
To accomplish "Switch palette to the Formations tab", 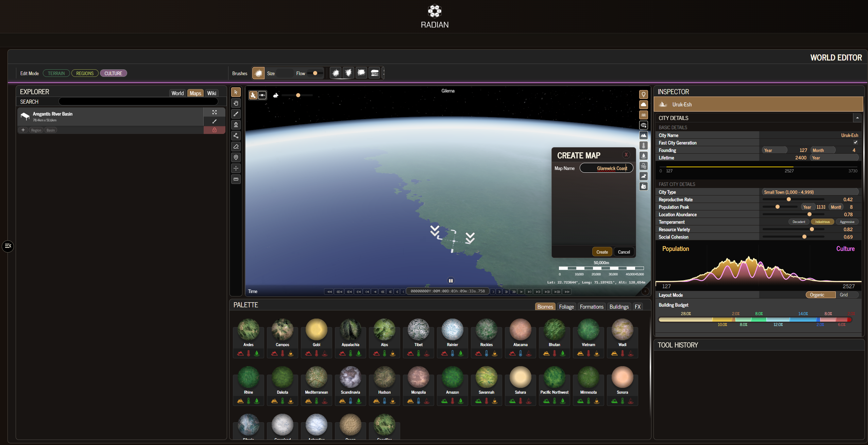I will pyautogui.click(x=592, y=307).
